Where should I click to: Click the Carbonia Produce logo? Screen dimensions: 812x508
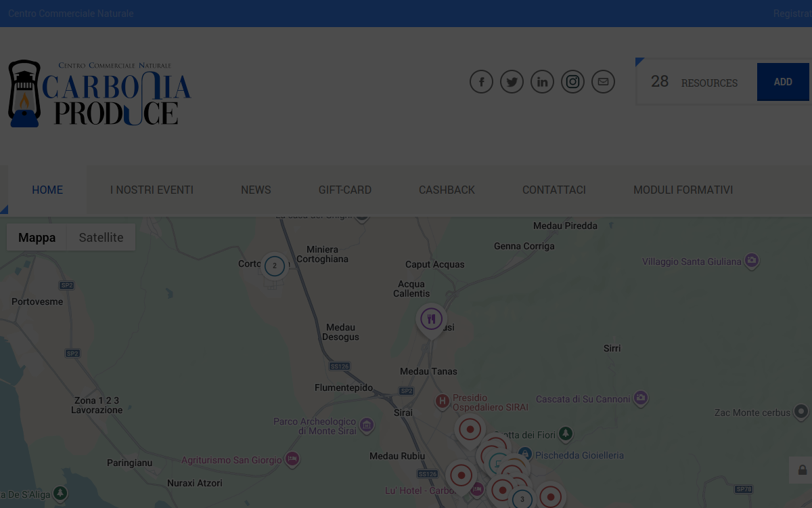click(99, 93)
